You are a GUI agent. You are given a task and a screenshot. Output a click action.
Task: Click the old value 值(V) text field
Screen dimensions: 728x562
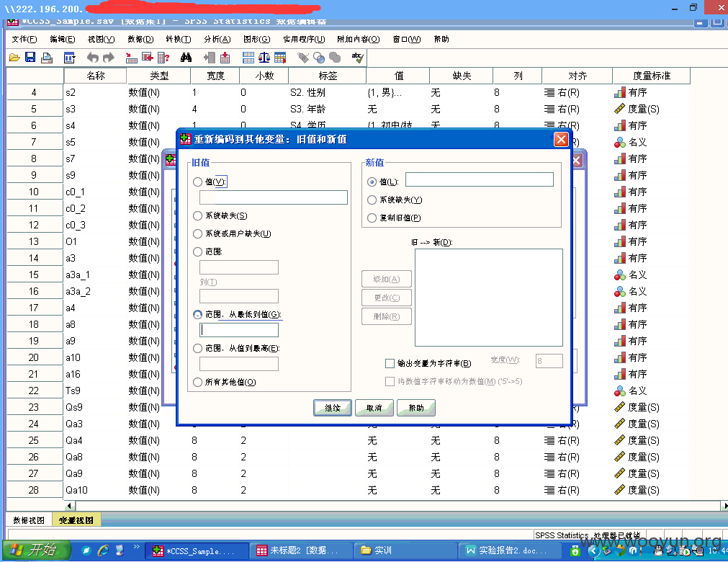pyautogui.click(x=274, y=197)
